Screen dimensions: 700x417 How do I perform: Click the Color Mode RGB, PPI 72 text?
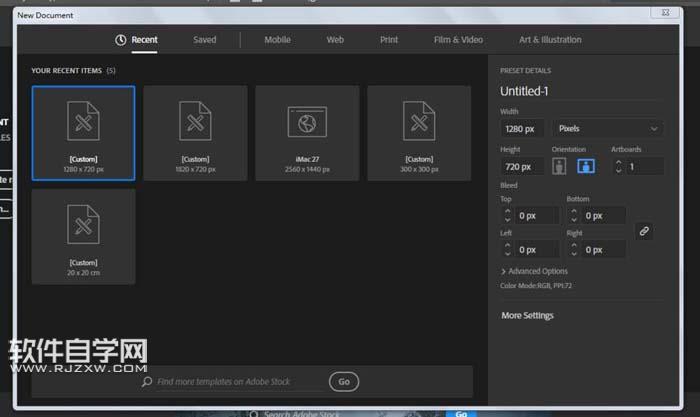536,286
